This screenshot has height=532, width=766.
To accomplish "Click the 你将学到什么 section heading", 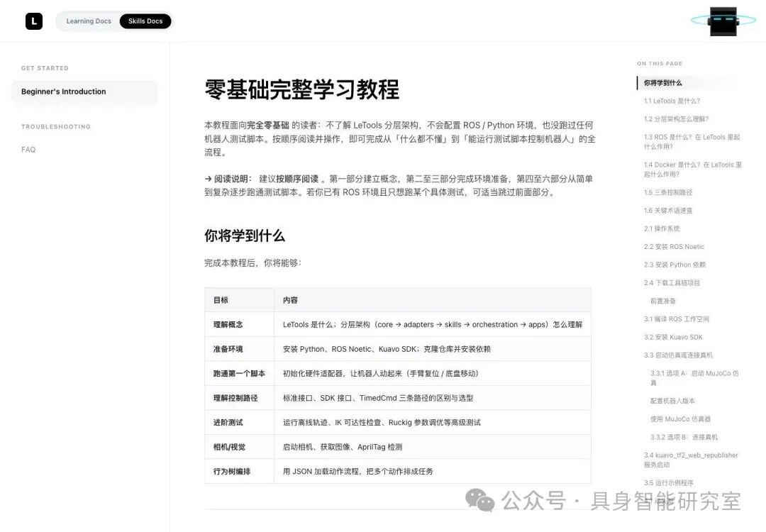I will tap(244, 236).
